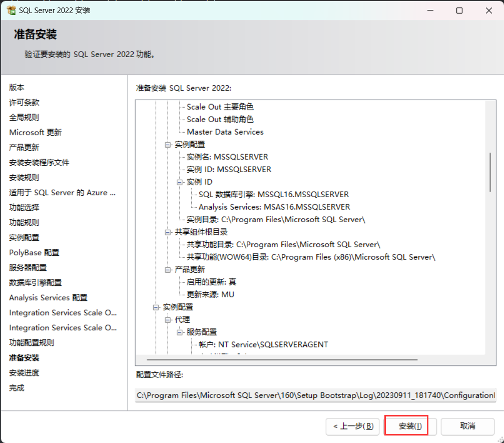Select the 准备安装 sidebar step
Viewport: 504px width, 443px height.
24,358
